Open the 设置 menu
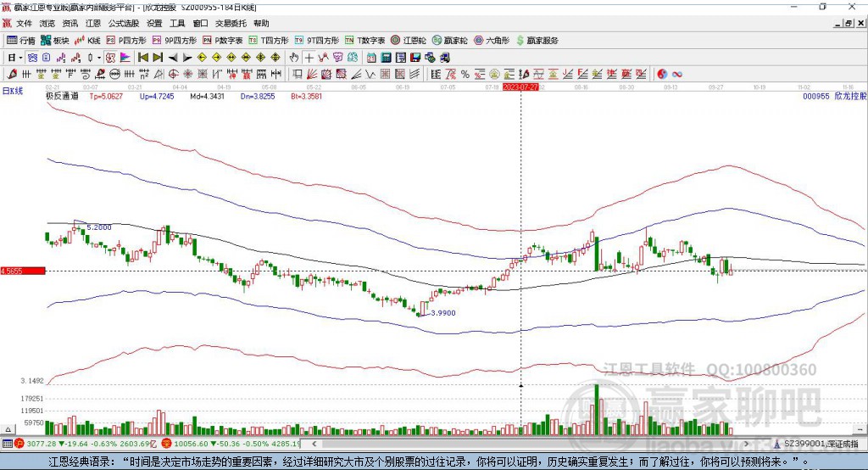868x470 pixels. tap(154, 23)
